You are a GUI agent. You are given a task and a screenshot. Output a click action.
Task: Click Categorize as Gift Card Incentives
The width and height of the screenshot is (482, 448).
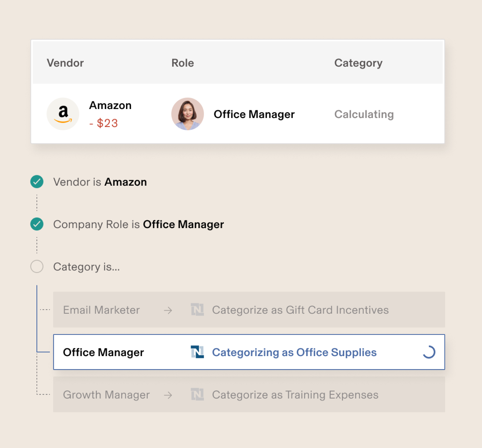click(x=301, y=310)
